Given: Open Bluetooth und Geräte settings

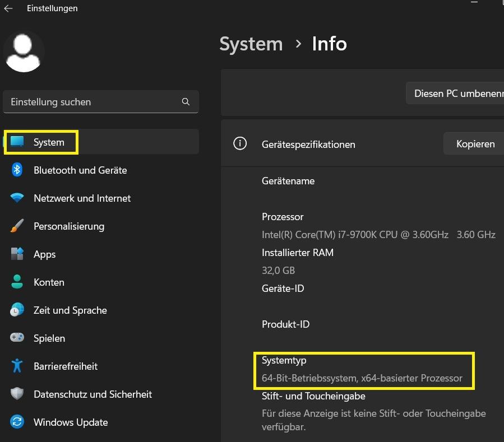Looking at the screenshot, I should click(101, 170).
